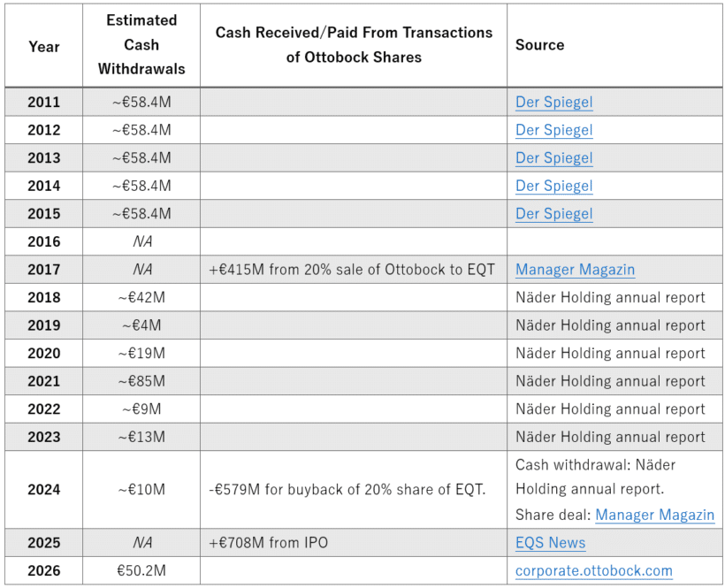Open Der Spiegel link in 2013 row
The height and width of the screenshot is (588, 725).
tap(553, 157)
